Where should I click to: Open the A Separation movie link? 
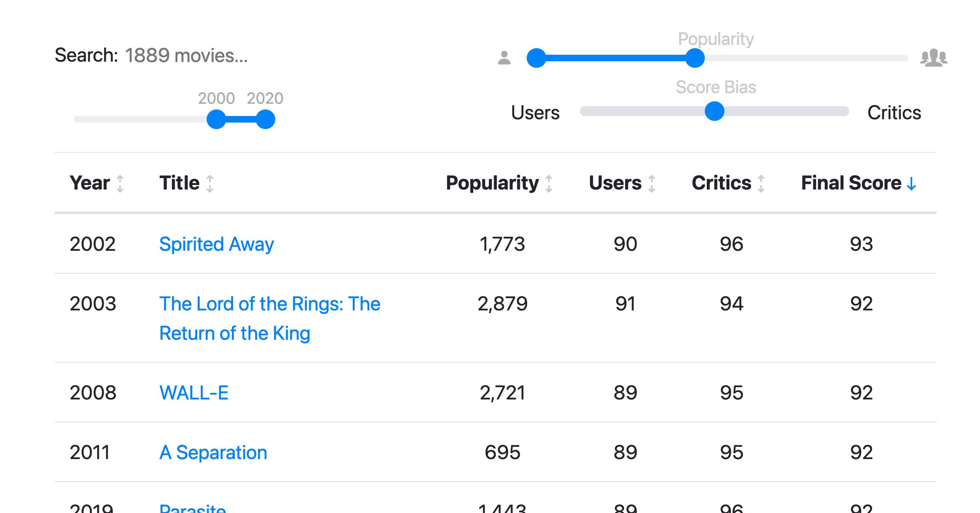213,453
